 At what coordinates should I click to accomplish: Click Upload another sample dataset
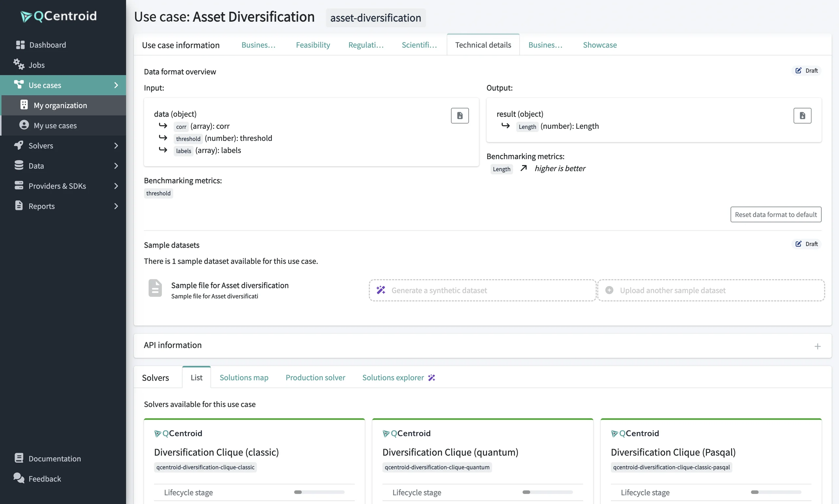pos(711,290)
